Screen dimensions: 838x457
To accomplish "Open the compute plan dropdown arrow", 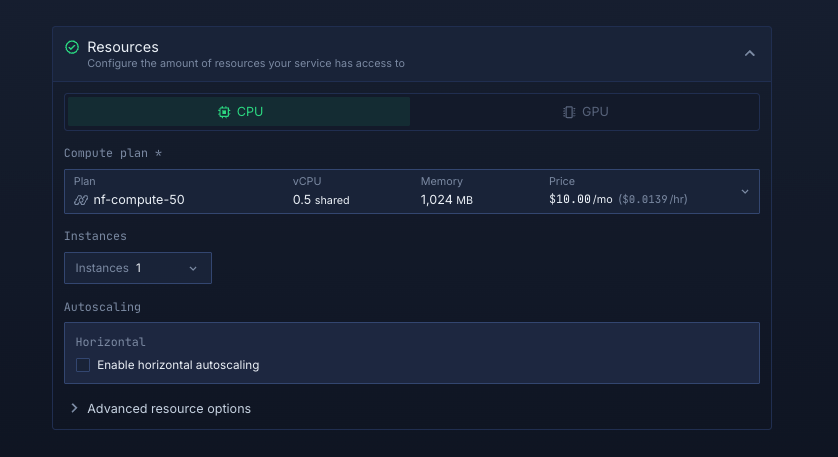I will (x=744, y=191).
